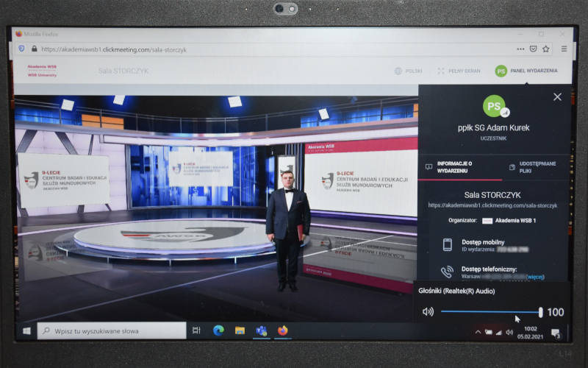
Task: Show hidden system tray icons
Action: tap(478, 332)
